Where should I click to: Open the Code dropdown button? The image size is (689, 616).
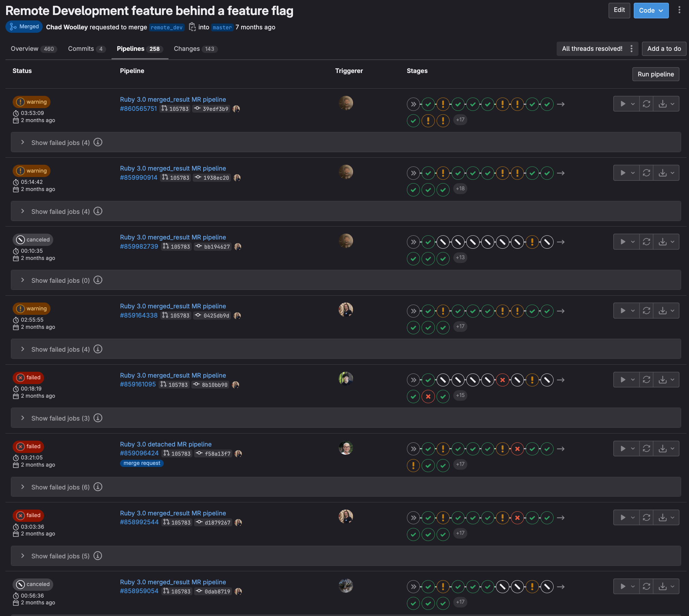(x=651, y=11)
